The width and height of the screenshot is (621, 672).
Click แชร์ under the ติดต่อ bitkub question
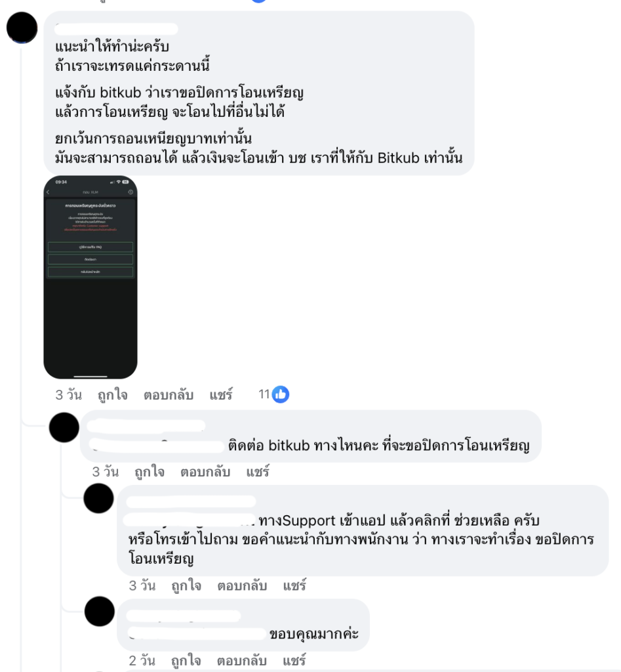click(x=258, y=472)
